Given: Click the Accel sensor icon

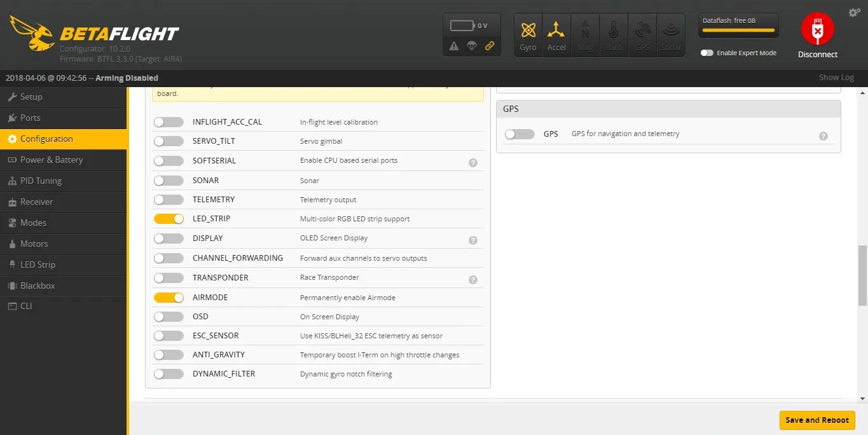Looking at the screenshot, I should click(x=556, y=36).
